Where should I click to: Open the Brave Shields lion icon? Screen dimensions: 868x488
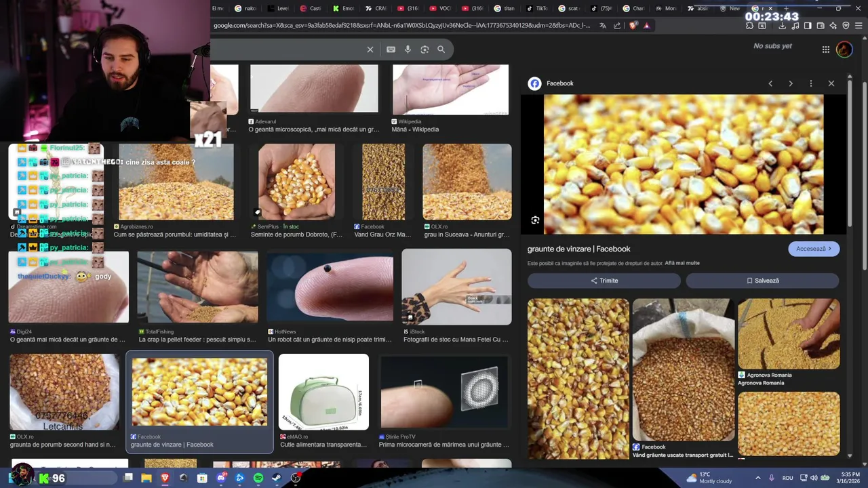[633, 26]
